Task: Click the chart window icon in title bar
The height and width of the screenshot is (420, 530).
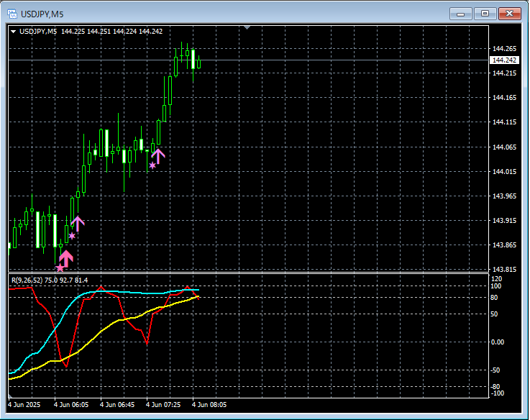Action: 12,14
